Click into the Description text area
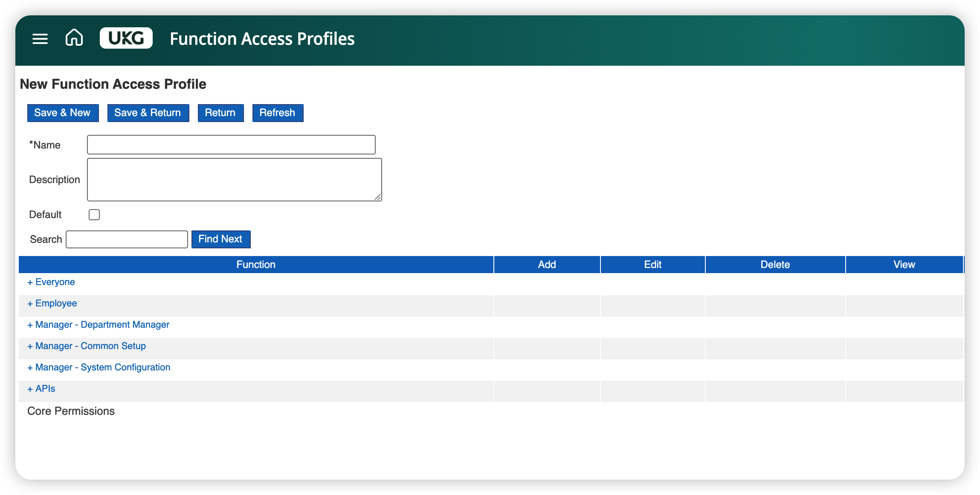Screen dimensions: 980x495 (234, 180)
